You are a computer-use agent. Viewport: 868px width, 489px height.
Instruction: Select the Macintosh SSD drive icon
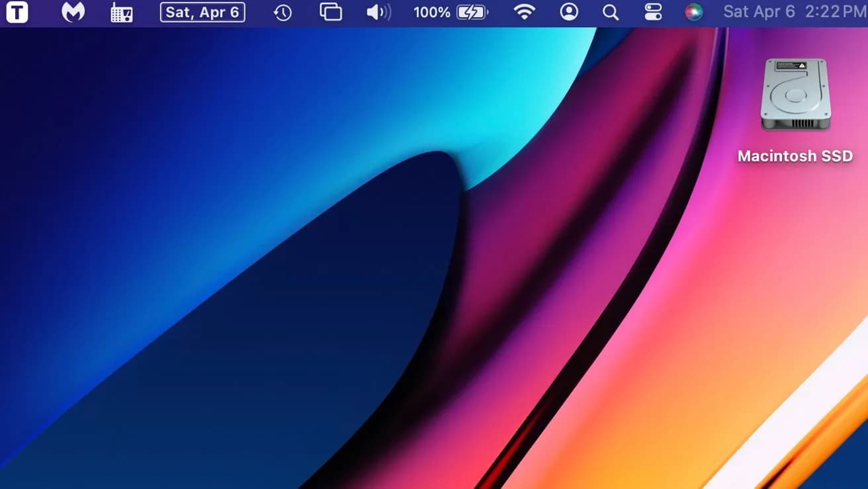click(x=795, y=95)
